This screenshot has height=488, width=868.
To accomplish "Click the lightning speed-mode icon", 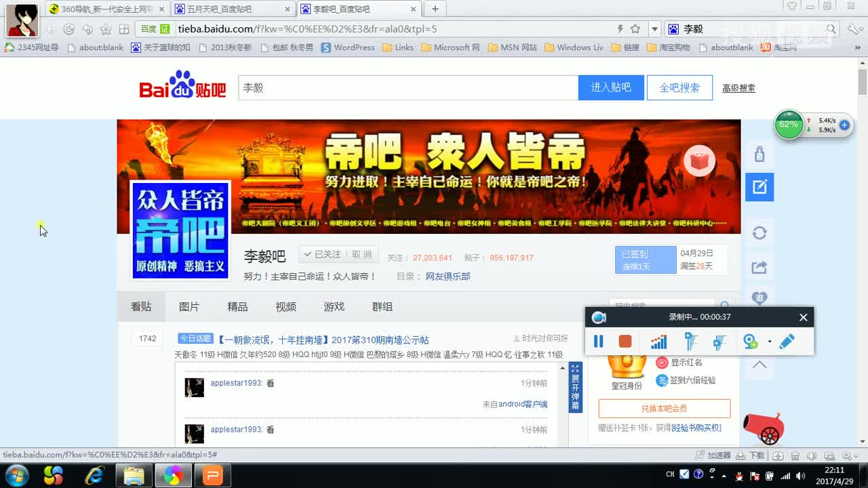I will tap(620, 29).
